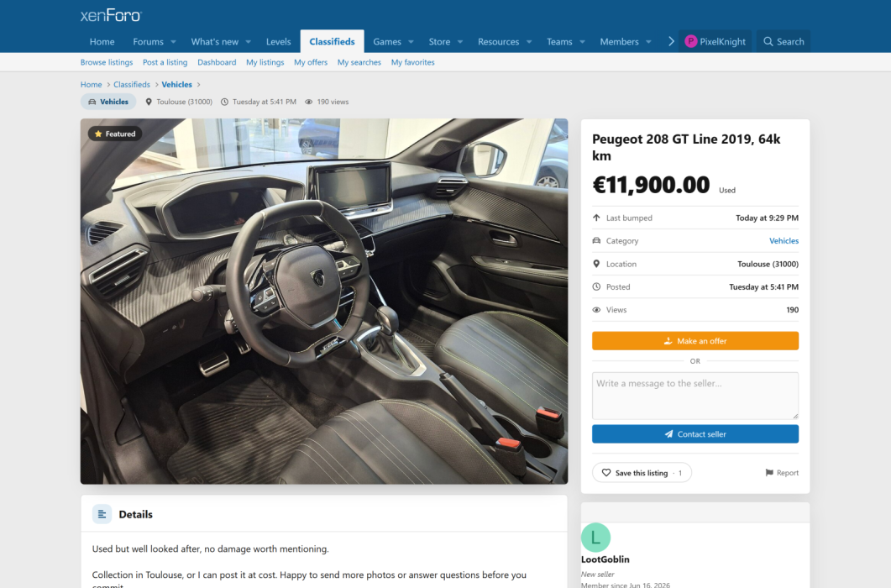
Task: Click the Vehicles category tag pill
Action: [x=108, y=102]
